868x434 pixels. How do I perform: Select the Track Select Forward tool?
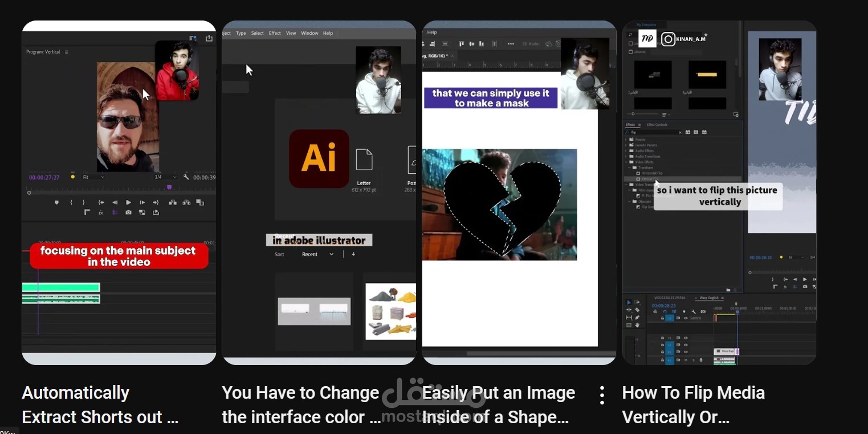637,302
